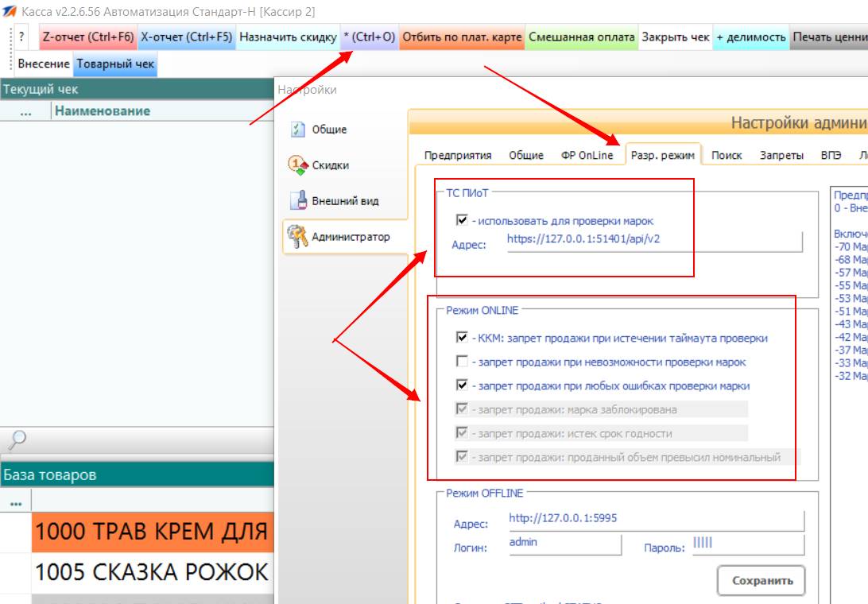
Task: Click the Логин field containing admin
Action: tap(564, 544)
